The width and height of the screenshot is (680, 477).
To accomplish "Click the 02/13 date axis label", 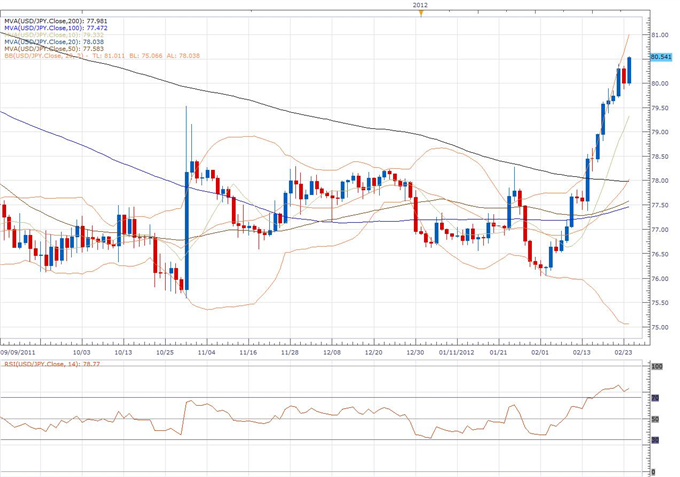I will click(582, 352).
